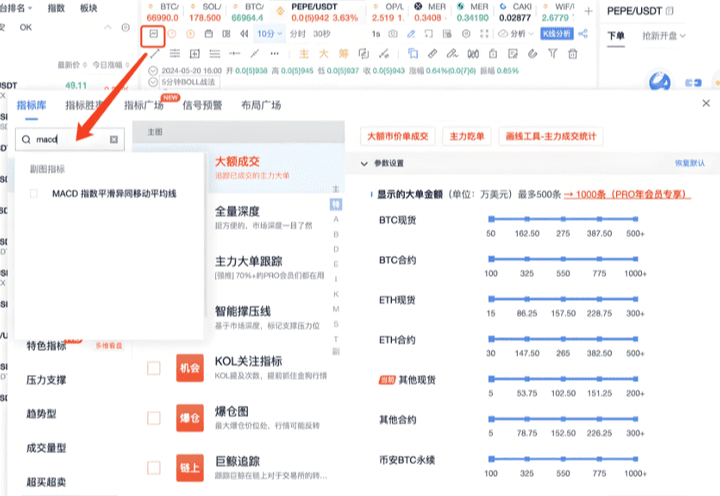The width and height of the screenshot is (720, 496).
Task: Select the 成交量型 category
Action: 46,448
